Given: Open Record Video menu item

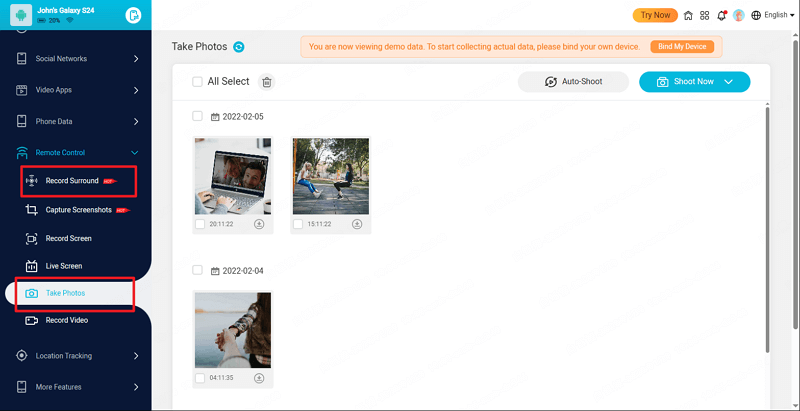Looking at the screenshot, I should tap(67, 321).
